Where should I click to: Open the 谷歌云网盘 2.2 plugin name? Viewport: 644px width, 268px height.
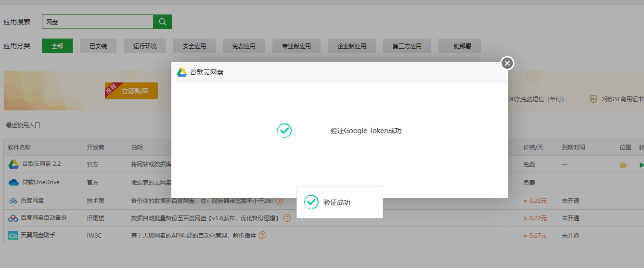tap(41, 164)
